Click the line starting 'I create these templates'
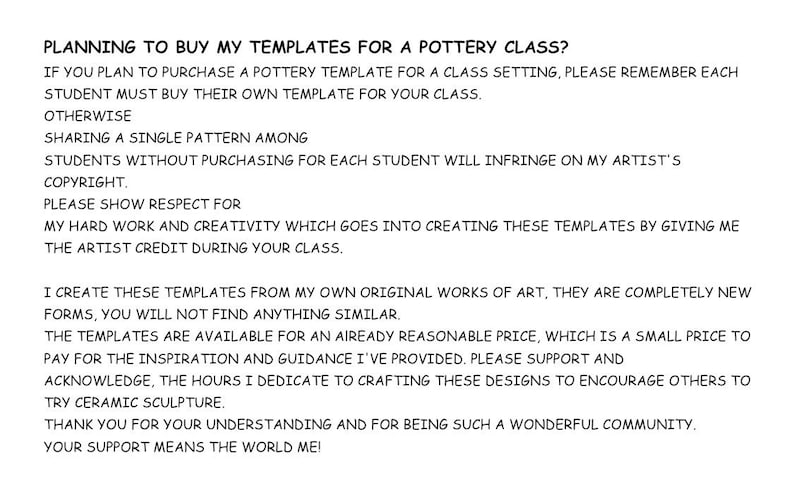Image resolution: width=794 pixels, height=497 pixels. [x=398, y=293]
